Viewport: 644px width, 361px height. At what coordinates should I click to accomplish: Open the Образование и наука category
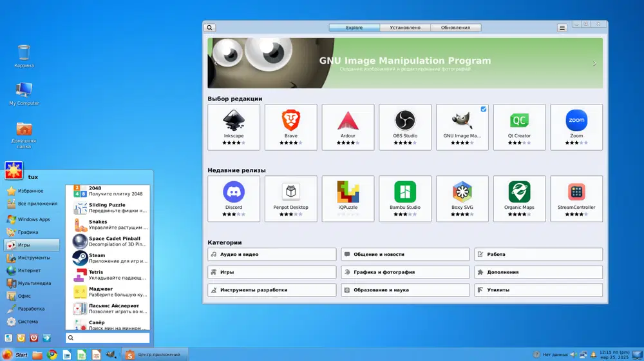(405, 290)
